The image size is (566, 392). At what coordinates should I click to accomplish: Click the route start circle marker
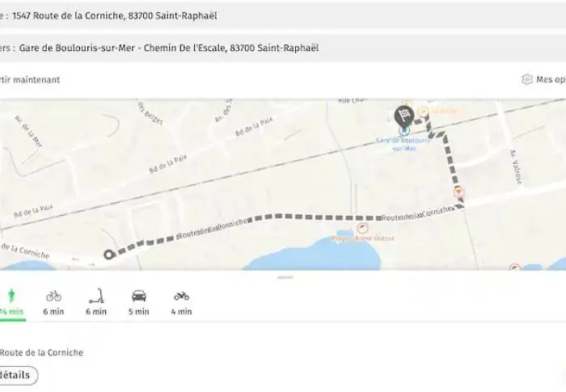108,255
